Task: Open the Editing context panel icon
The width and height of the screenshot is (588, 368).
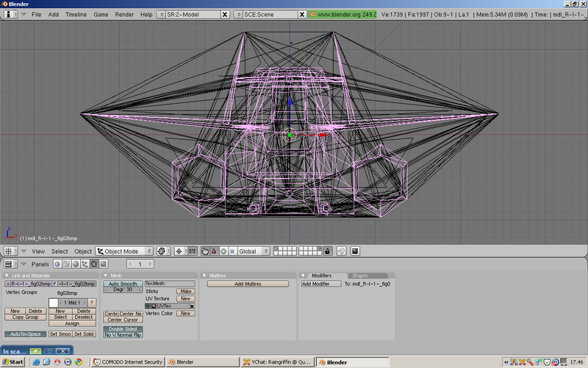Action: (x=93, y=263)
